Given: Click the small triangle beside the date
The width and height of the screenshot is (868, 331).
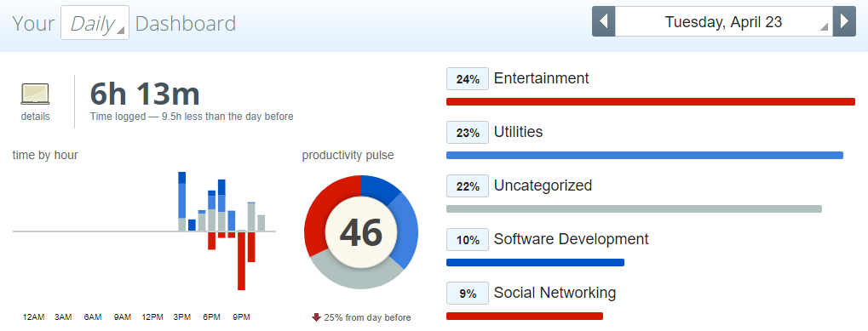Looking at the screenshot, I should click(x=824, y=26).
